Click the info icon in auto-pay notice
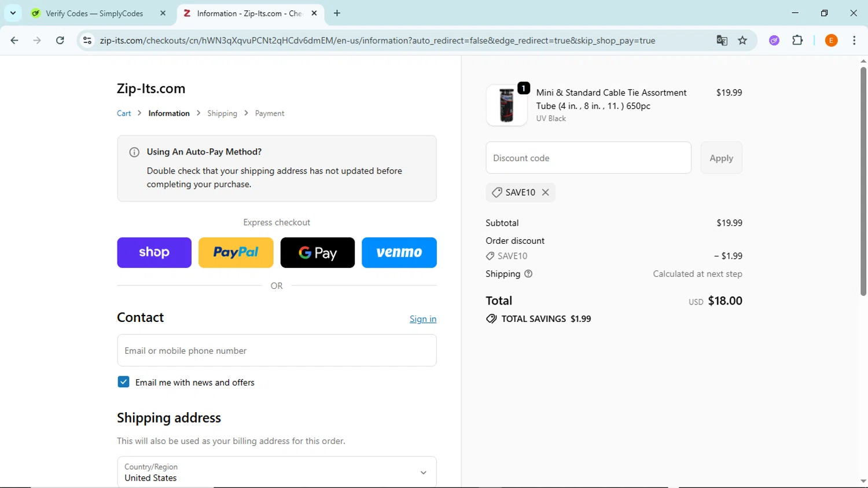868x488 pixels. click(x=134, y=152)
